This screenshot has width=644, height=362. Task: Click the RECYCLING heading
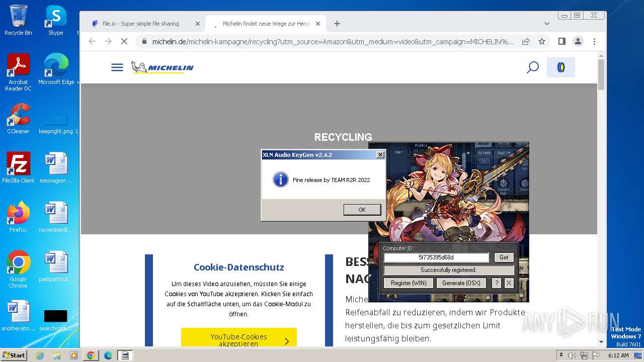[x=343, y=137]
